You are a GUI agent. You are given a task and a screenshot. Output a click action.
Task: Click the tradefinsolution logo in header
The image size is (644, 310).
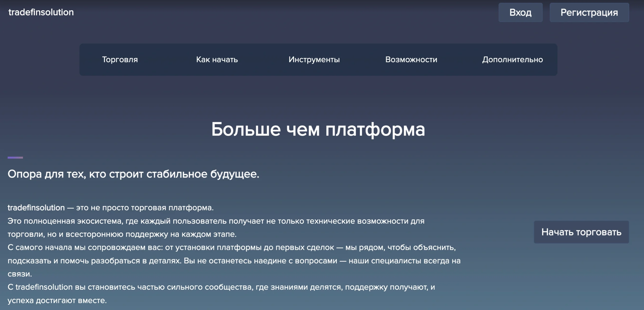41,12
